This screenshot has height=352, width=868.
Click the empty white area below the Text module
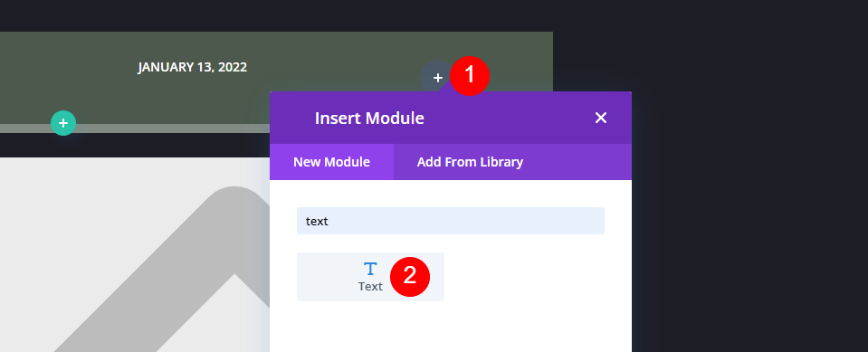click(x=451, y=328)
